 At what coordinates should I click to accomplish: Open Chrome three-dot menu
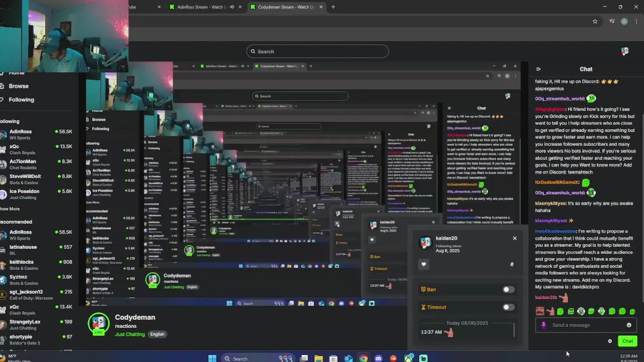pyautogui.click(x=636, y=21)
